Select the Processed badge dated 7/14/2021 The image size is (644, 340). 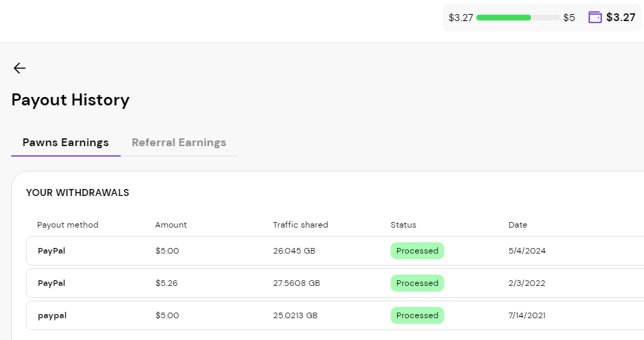(x=417, y=315)
